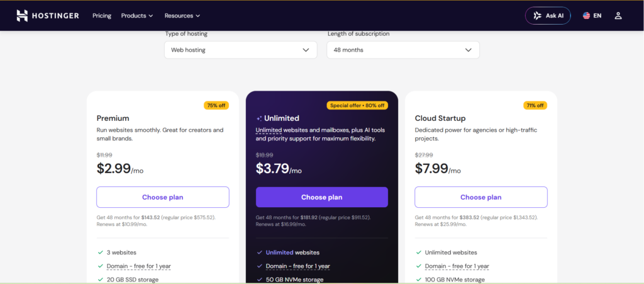Image resolution: width=644 pixels, height=284 pixels.
Task: Choose the Premium plan
Action: coord(163,197)
